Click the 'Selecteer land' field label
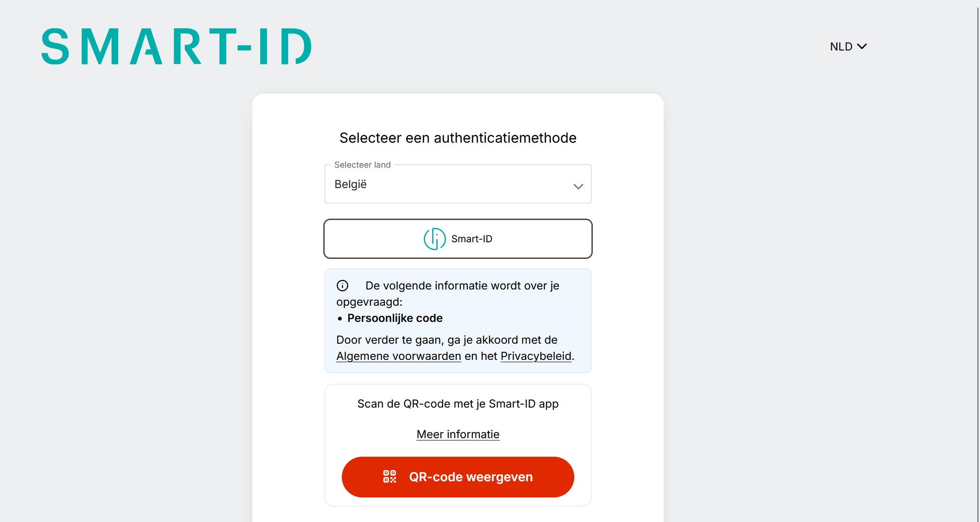 point(362,165)
